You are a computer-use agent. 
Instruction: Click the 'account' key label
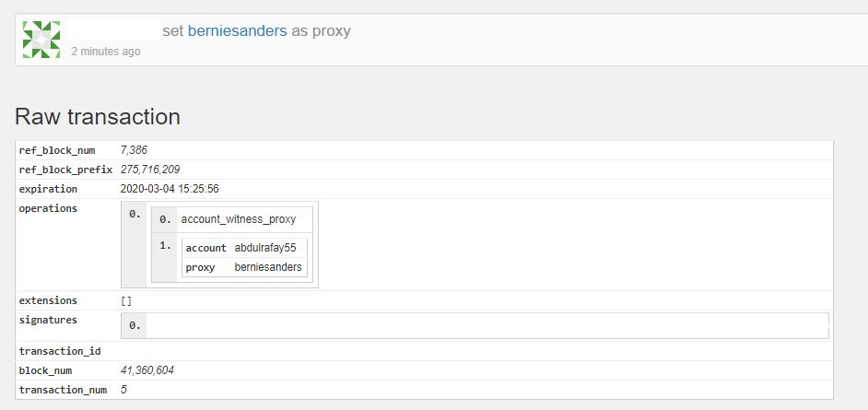point(205,248)
